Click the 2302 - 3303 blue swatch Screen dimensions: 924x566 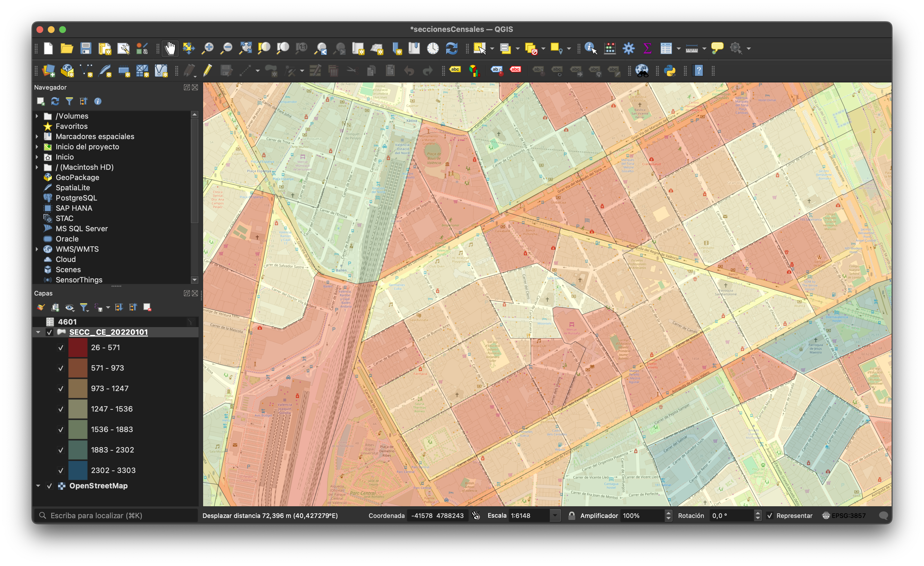coord(78,470)
